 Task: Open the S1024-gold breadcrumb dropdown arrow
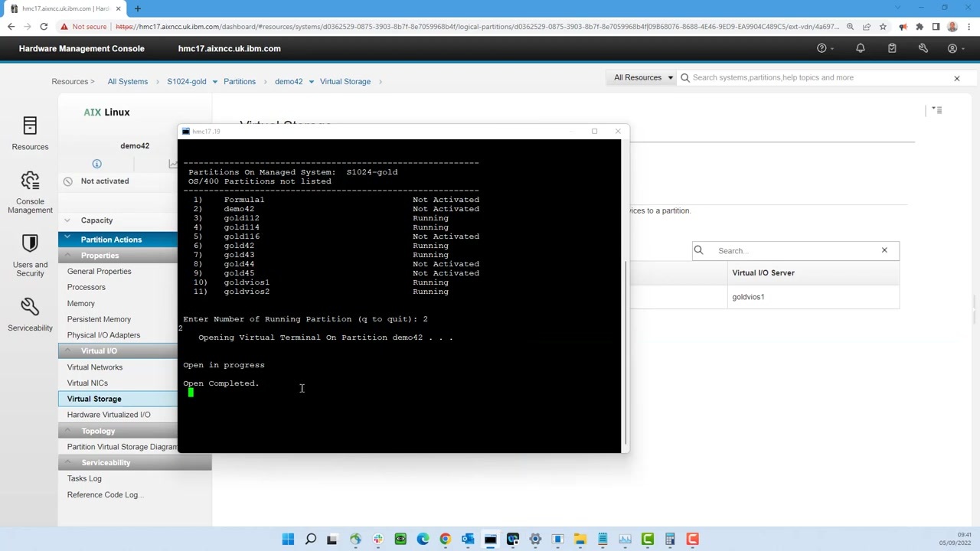click(215, 82)
